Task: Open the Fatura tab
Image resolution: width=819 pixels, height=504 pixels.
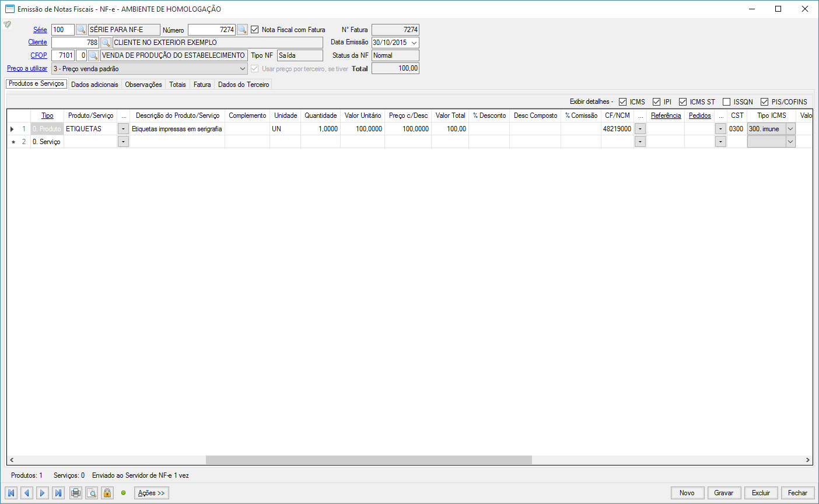Action: (202, 85)
